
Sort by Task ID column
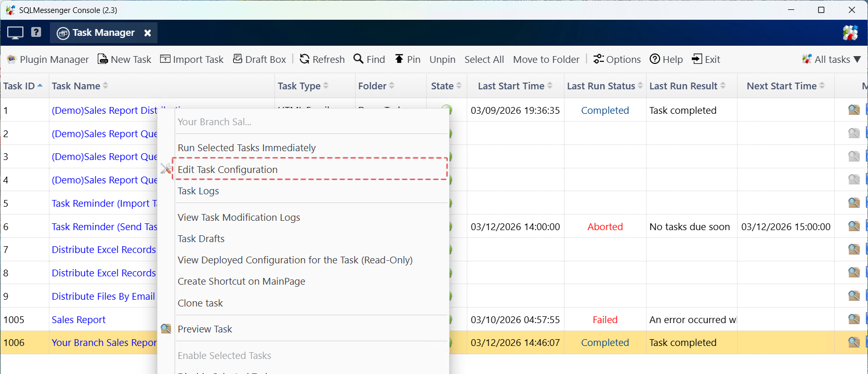[x=23, y=86]
